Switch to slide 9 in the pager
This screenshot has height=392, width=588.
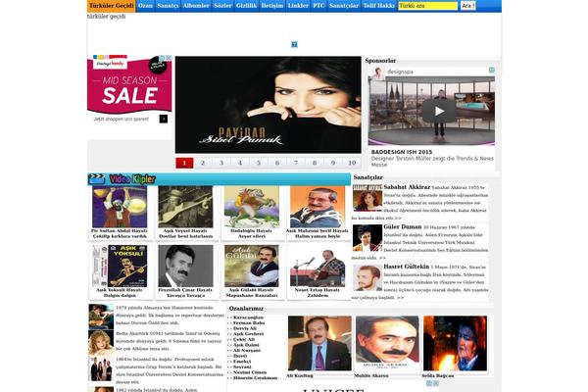click(x=333, y=163)
